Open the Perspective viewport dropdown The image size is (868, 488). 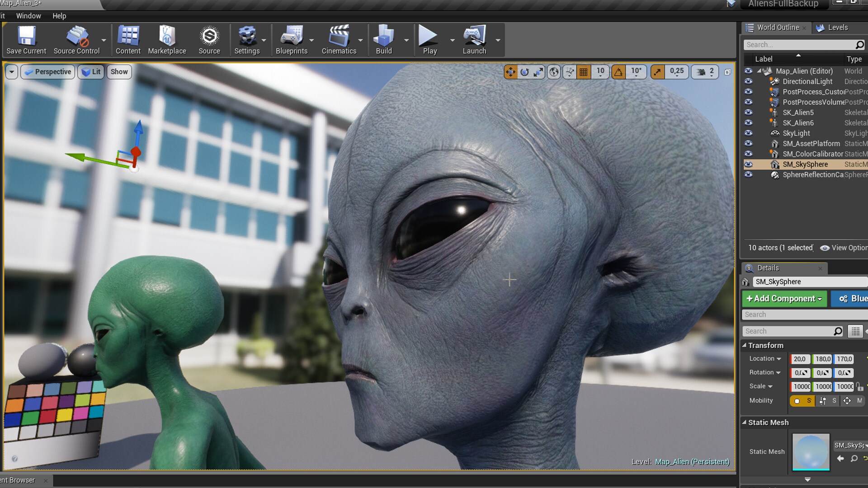[x=47, y=71]
